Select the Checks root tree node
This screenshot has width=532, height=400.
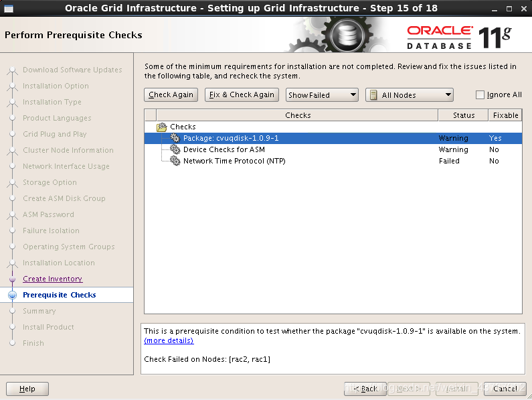pyautogui.click(x=183, y=127)
